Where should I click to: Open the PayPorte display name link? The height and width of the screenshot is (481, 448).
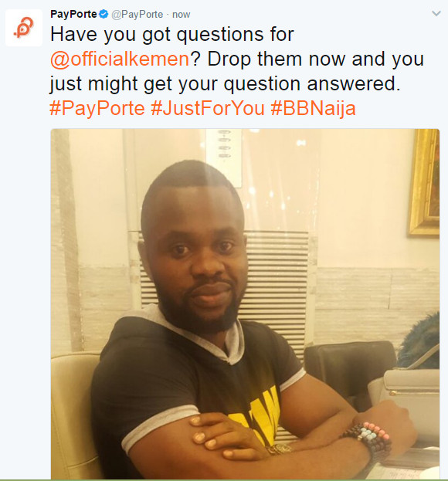point(73,14)
